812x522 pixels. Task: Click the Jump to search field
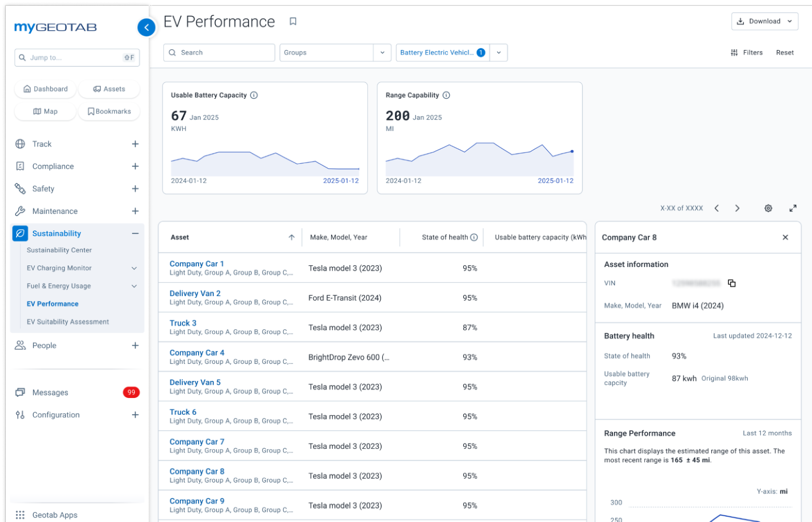pos(77,58)
